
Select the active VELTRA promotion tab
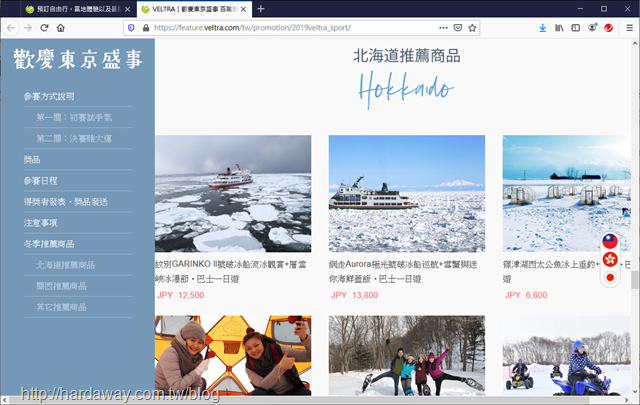click(194, 9)
